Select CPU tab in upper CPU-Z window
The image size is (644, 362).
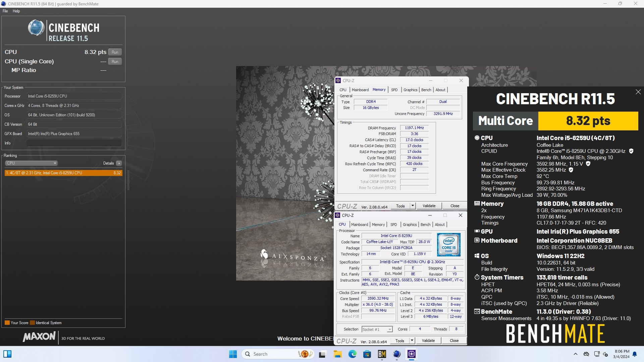click(x=343, y=90)
